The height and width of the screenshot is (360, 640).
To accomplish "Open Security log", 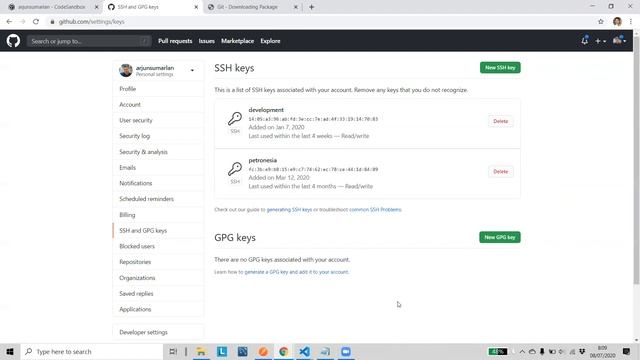I will (x=158, y=136).
